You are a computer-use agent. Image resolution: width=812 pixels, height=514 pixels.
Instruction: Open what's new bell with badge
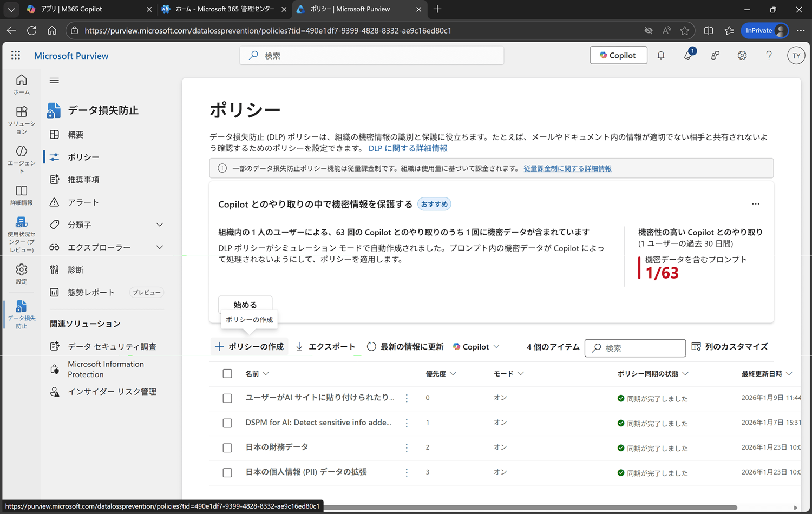click(688, 55)
